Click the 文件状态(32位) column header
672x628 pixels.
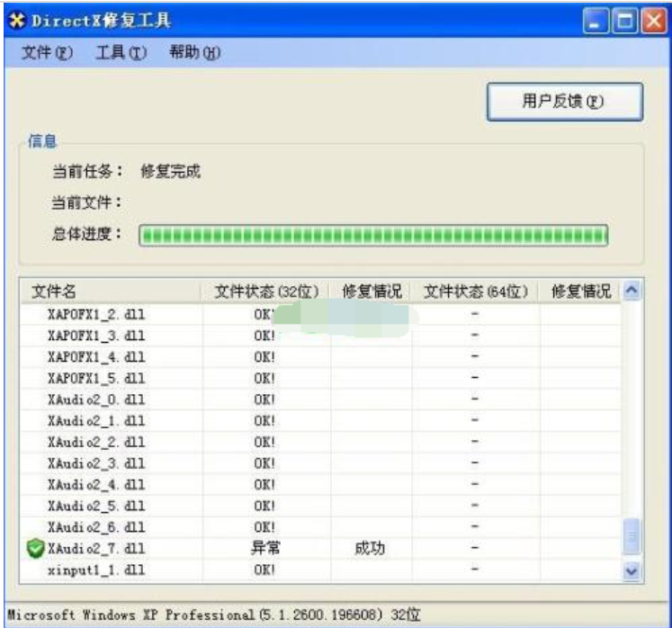(266, 292)
